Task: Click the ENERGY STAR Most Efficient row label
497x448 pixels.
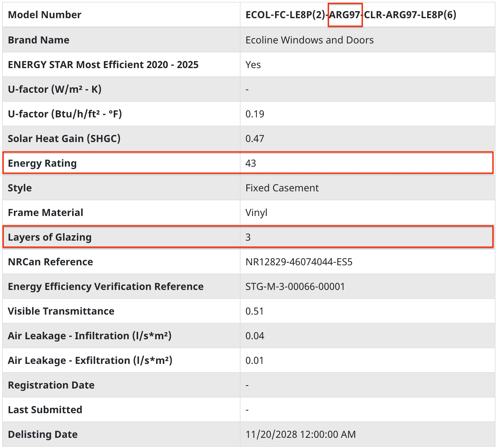Action: [x=103, y=65]
